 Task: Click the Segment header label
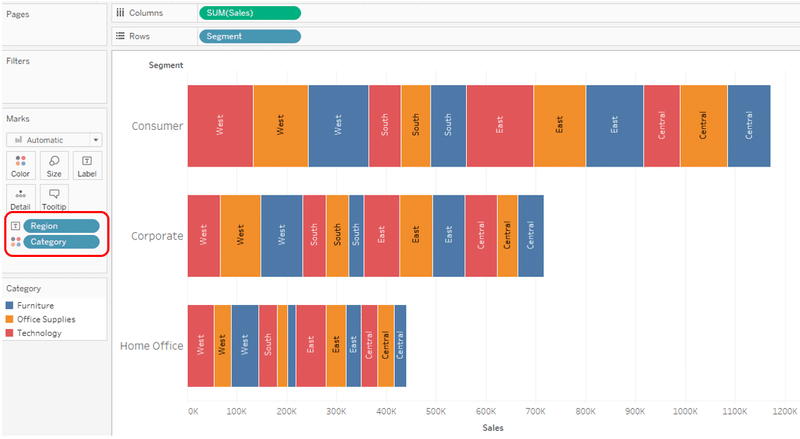[165, 66]
